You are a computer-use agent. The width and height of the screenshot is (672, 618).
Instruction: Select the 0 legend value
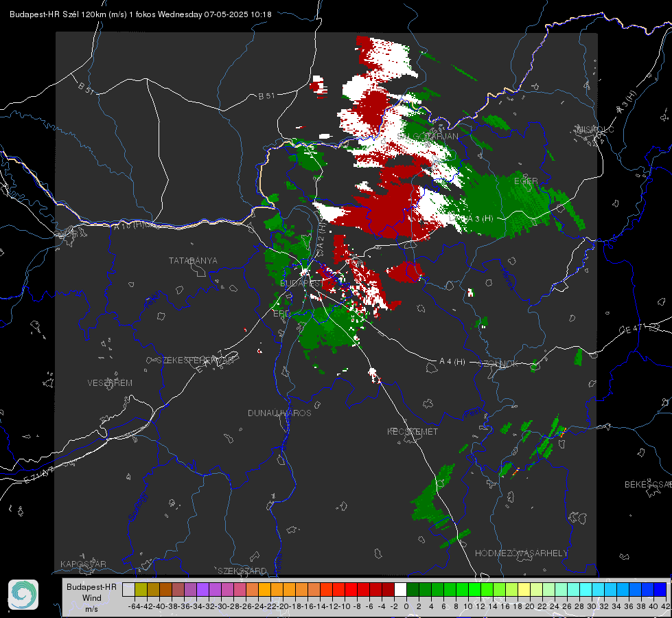406,607
